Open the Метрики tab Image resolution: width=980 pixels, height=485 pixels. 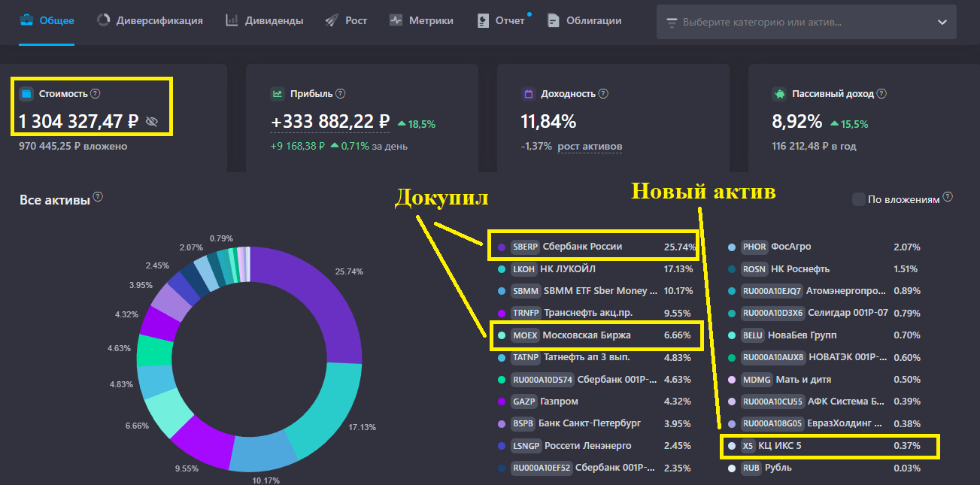click(x=421, y=20)
